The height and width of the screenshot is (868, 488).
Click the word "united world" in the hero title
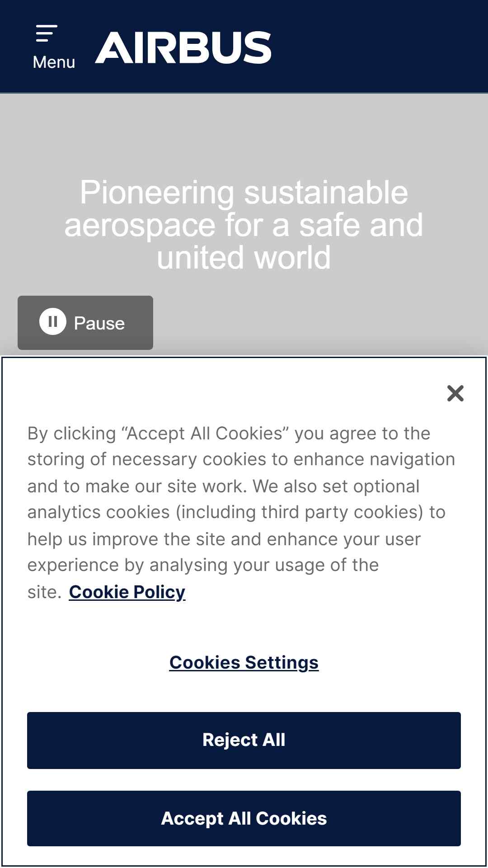244,258
